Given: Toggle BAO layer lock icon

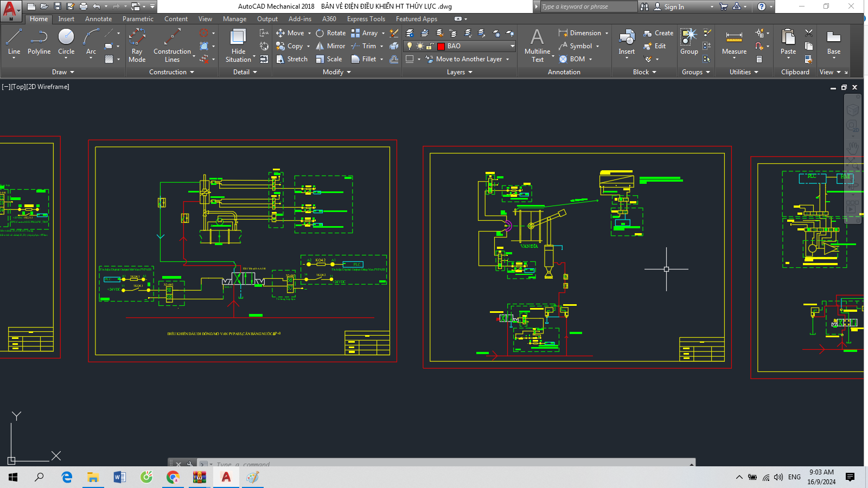Looking at the screenshot, I should [430, 46].
